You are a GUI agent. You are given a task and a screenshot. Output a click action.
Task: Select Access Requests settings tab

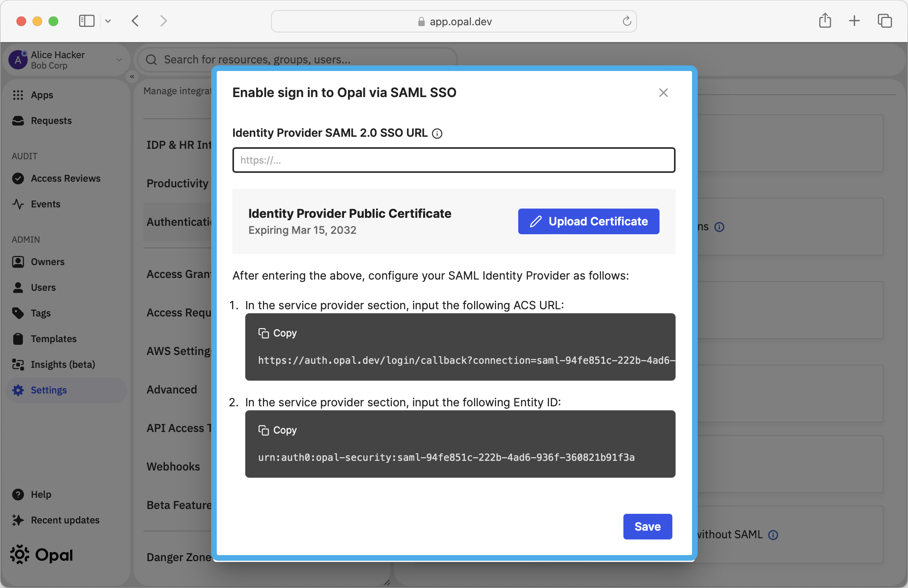(x=178, y=313)
